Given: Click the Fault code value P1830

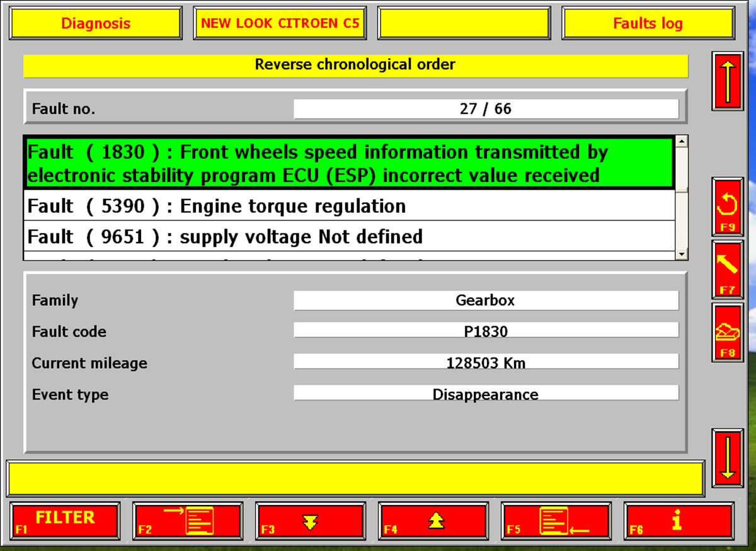Looking at the screenshot, I should [x=486, y=331].
